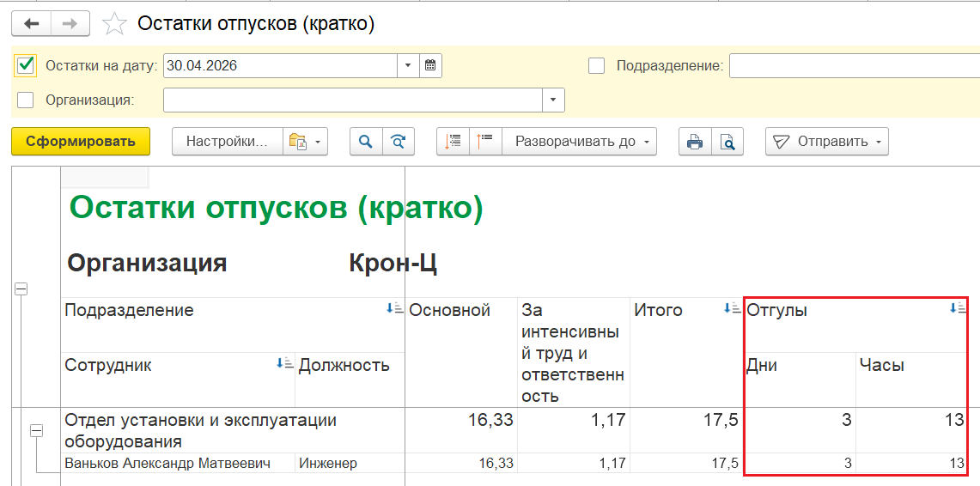This screenshot has width=980, height=486.
Task: Add report to favorites with star icon
Action: [113, 24]
